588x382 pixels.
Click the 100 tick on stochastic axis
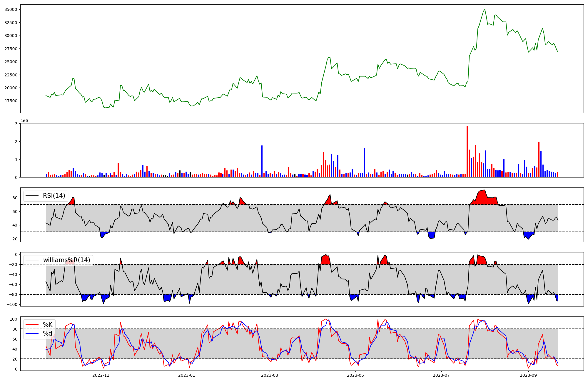tap(14, 319)
